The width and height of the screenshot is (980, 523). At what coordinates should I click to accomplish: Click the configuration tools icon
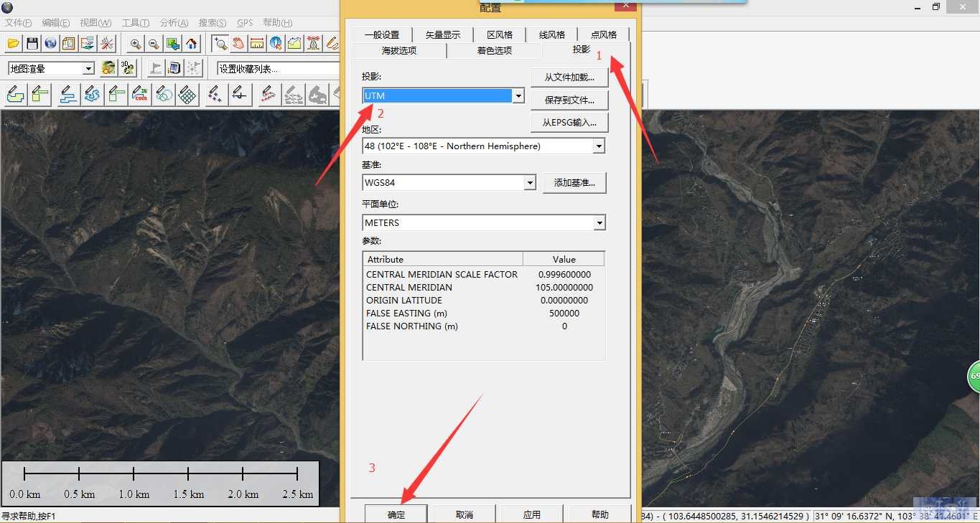(x=106, y=44)
